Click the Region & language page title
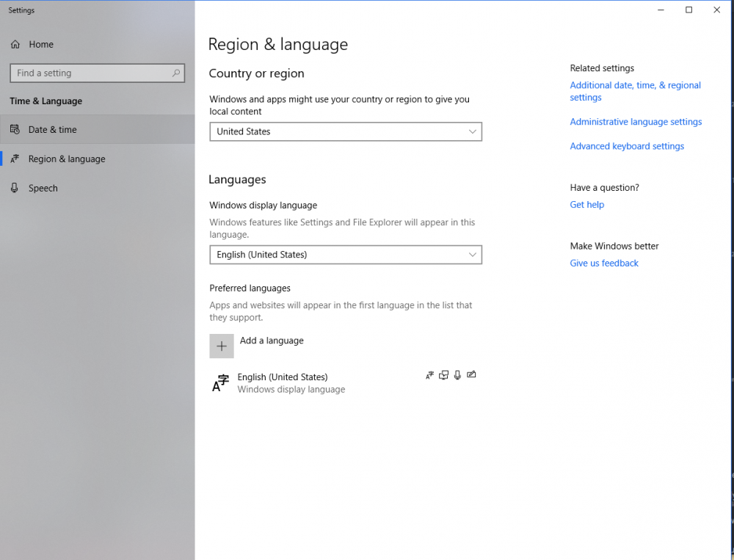 click(278, 45)
